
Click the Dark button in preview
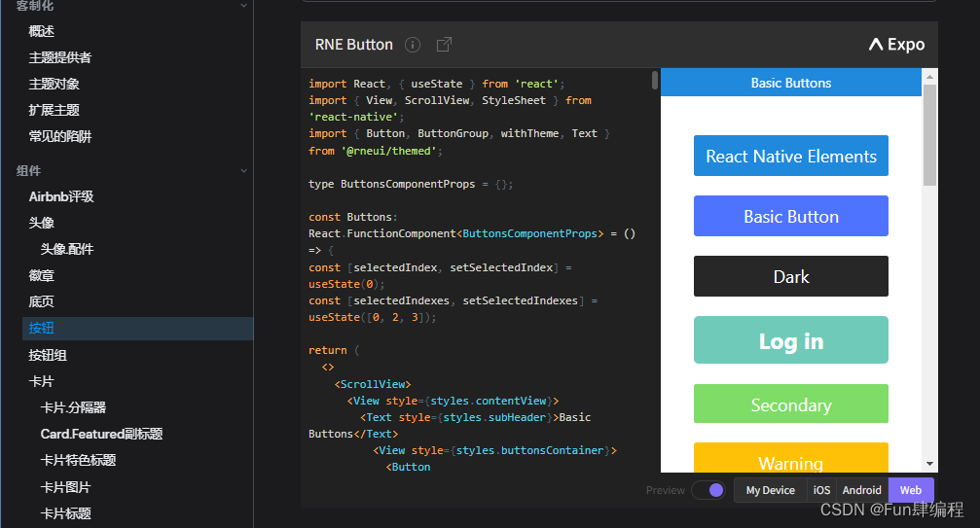(x=790, y=276)
